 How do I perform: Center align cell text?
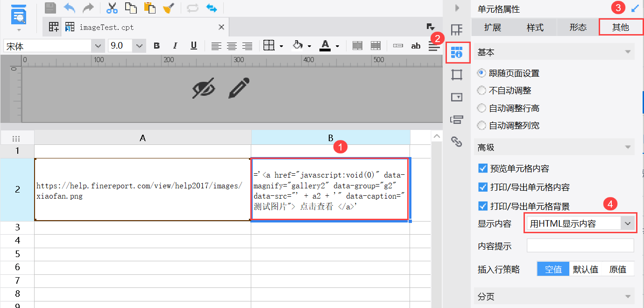(232, 46)
